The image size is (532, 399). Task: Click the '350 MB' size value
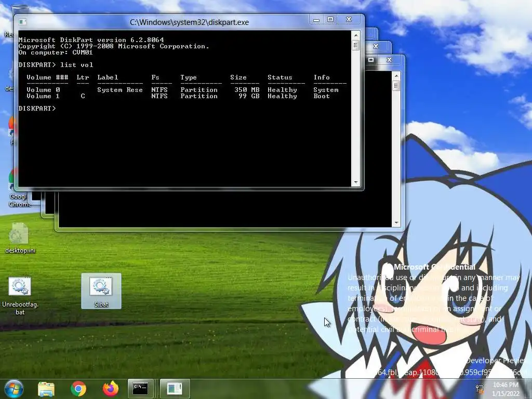coord(247,90)
